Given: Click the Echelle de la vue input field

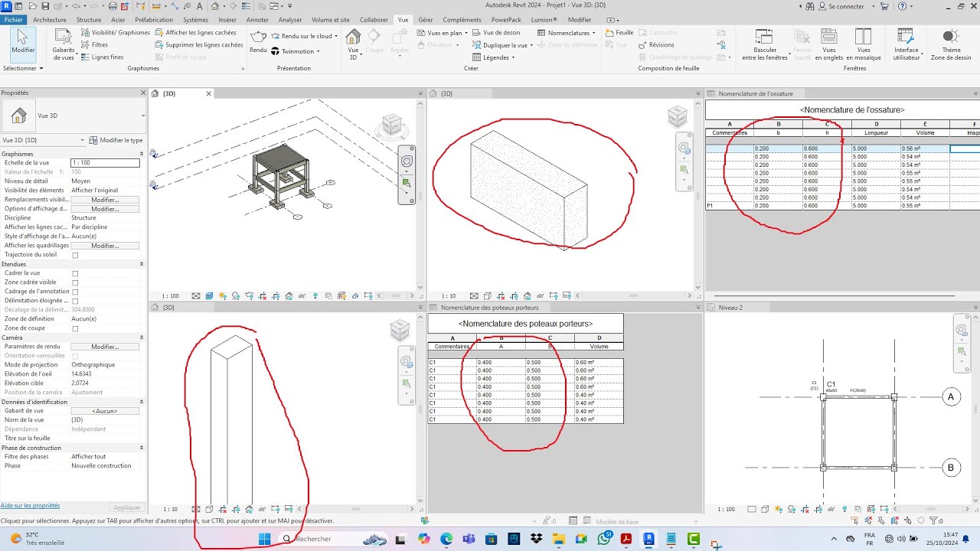Looking at the screenshot, I should coord(105,163).
